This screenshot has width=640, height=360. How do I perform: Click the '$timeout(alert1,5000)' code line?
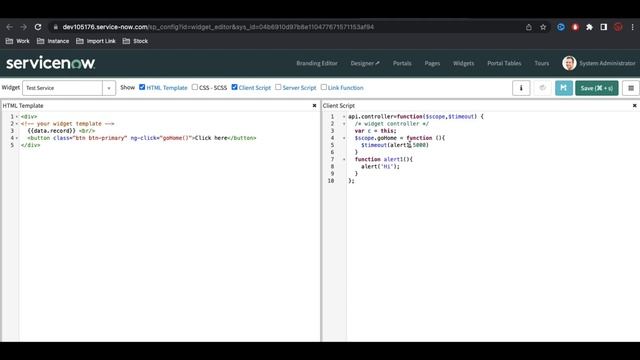(x=395, y=145)
